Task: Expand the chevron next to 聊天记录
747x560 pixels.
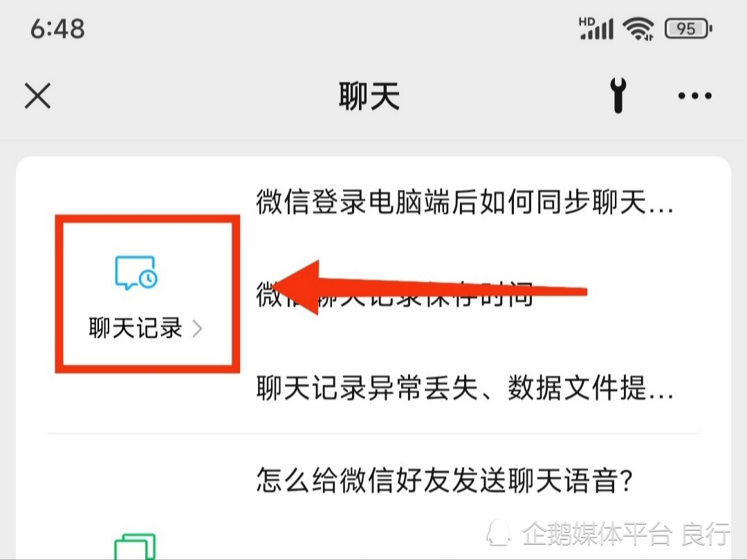Action: coord(197,328)
